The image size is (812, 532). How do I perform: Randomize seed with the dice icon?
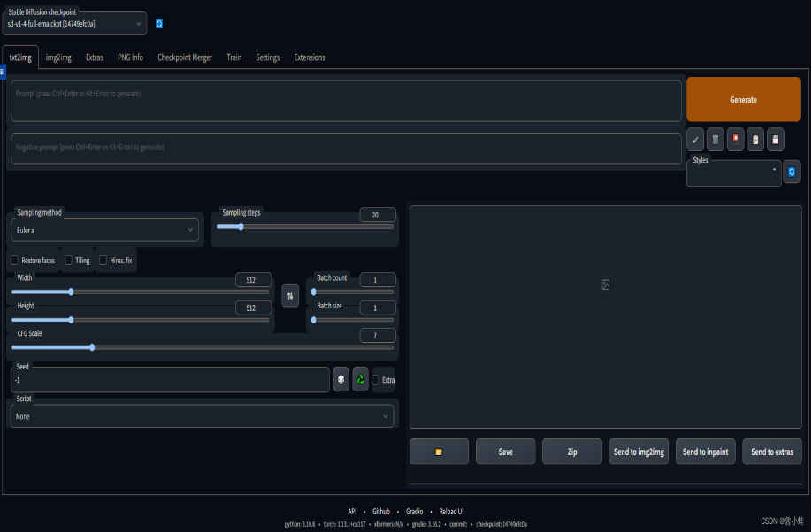click(x=341, y=379)
